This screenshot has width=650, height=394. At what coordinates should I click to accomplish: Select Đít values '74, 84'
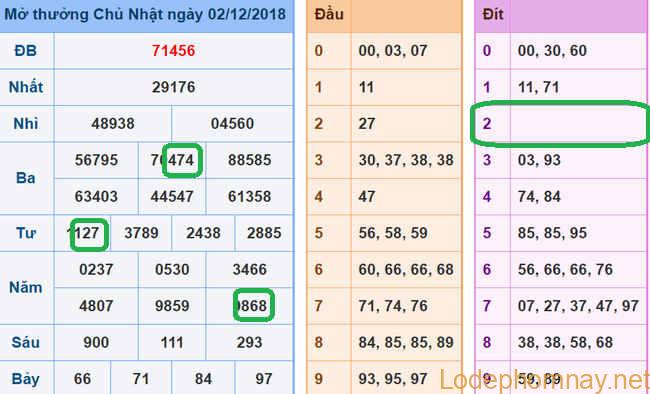(x=539, y=196)
